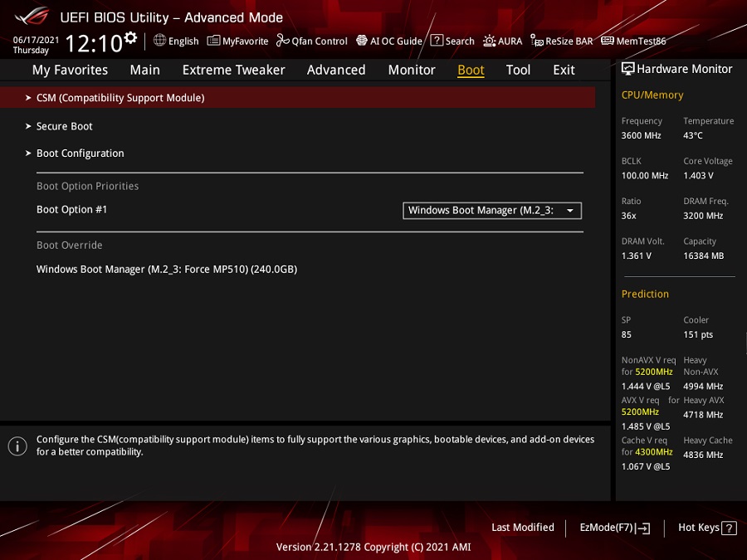Launch MemTest86 icon
The image size is (747, 560).
(x=608, y=41)
